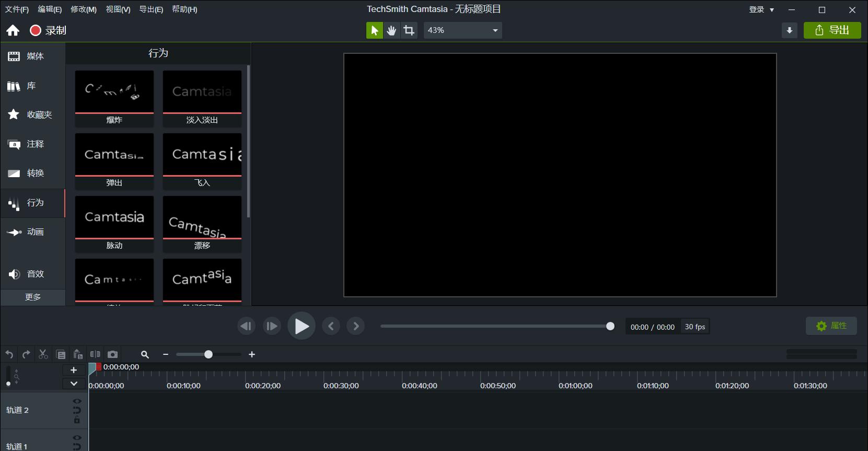Screen dimensions: 868x451
Task: Jump to next marker arrow
Action: point(356,326)
